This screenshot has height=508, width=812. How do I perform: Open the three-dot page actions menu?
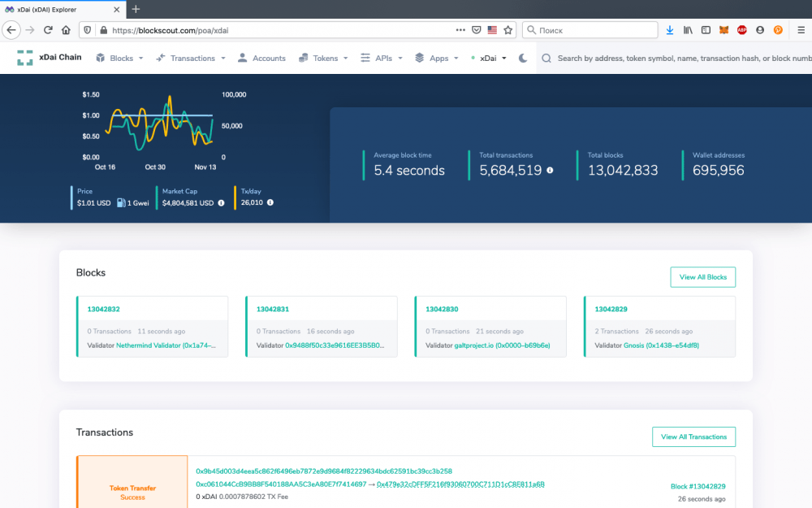coord(460,30)
